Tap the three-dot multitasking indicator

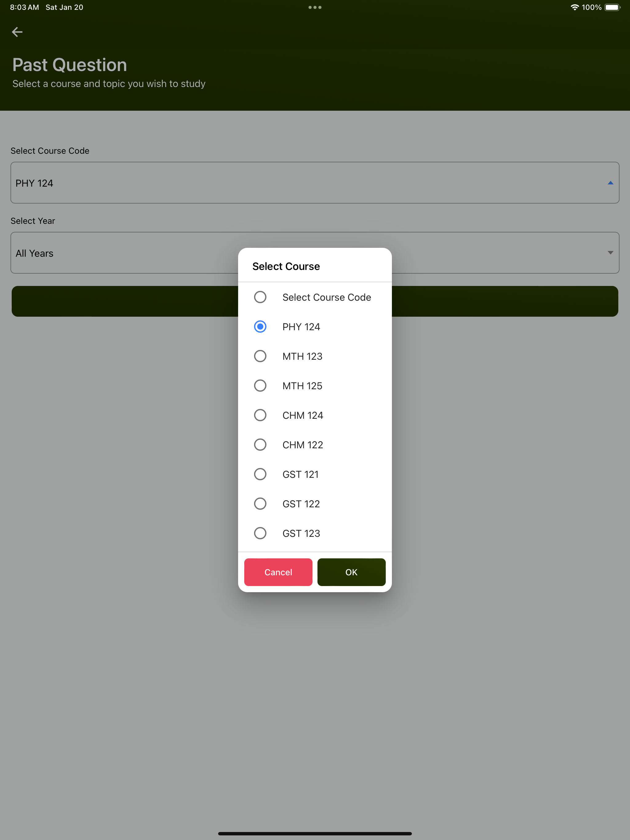click(x=315, y=7)
